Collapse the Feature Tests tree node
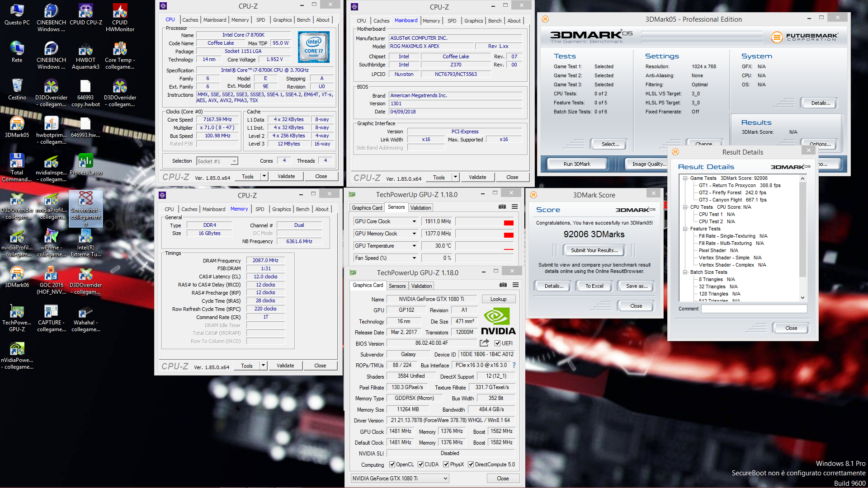The image size is (868, 488). pos(685,229)
